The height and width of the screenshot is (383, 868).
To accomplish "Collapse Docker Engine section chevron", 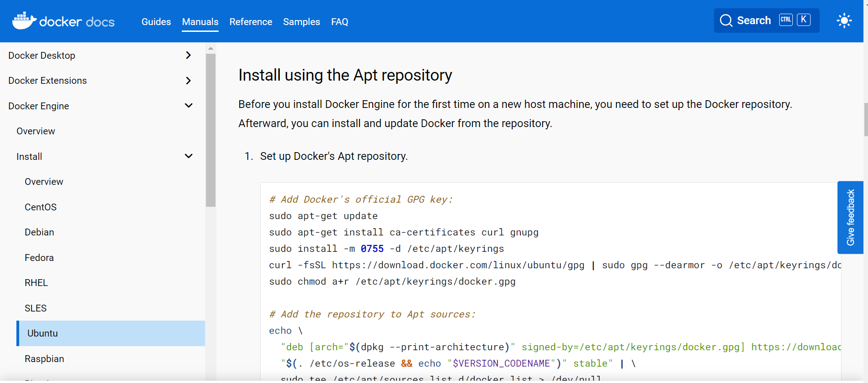I will click(189, 106).
